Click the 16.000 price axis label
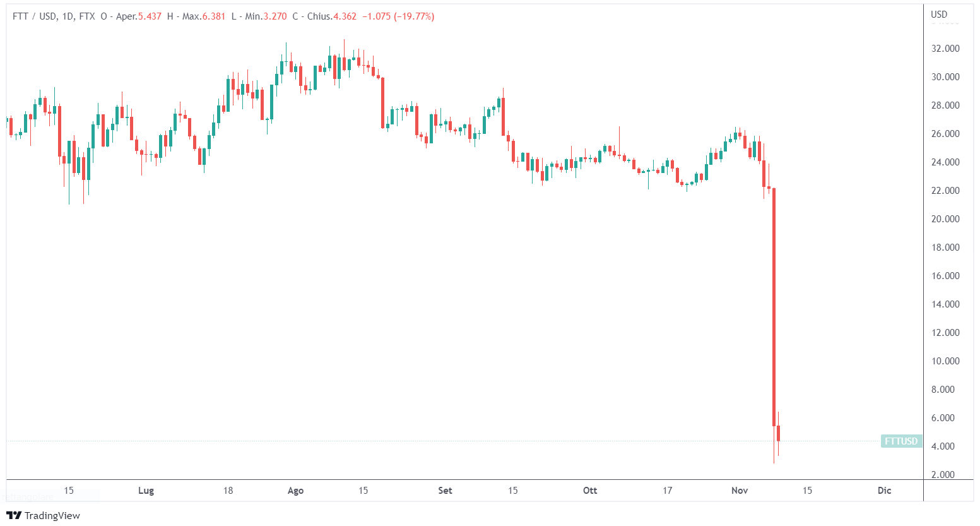The height and width of the screenshot is (526, 980). coord(945,276)
